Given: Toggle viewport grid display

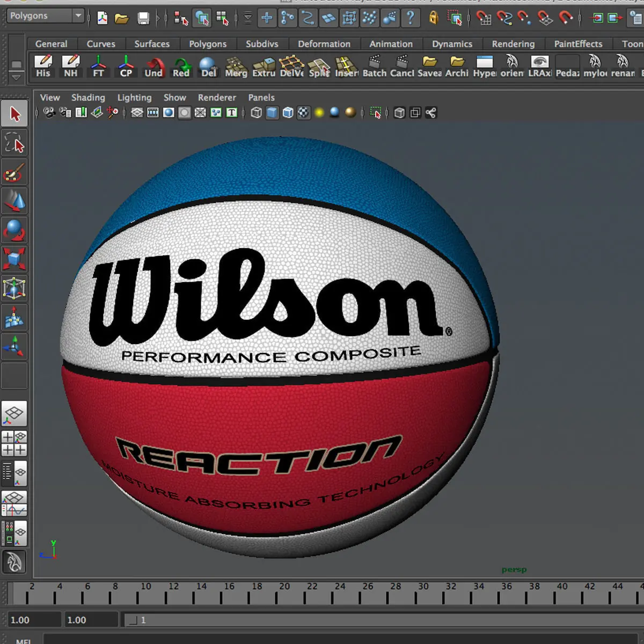Looking at the screenshot, I should click(137, 113).
